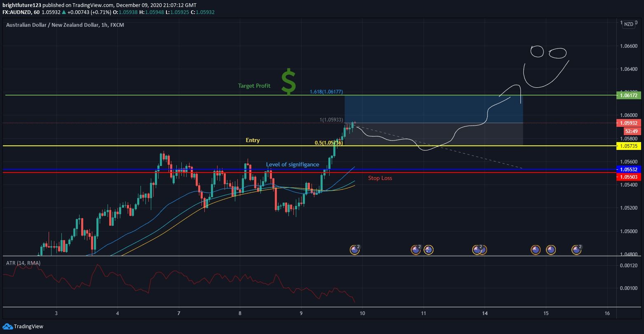
Task: Select the yellow 1.05735 entry price label
Action: 629,146
